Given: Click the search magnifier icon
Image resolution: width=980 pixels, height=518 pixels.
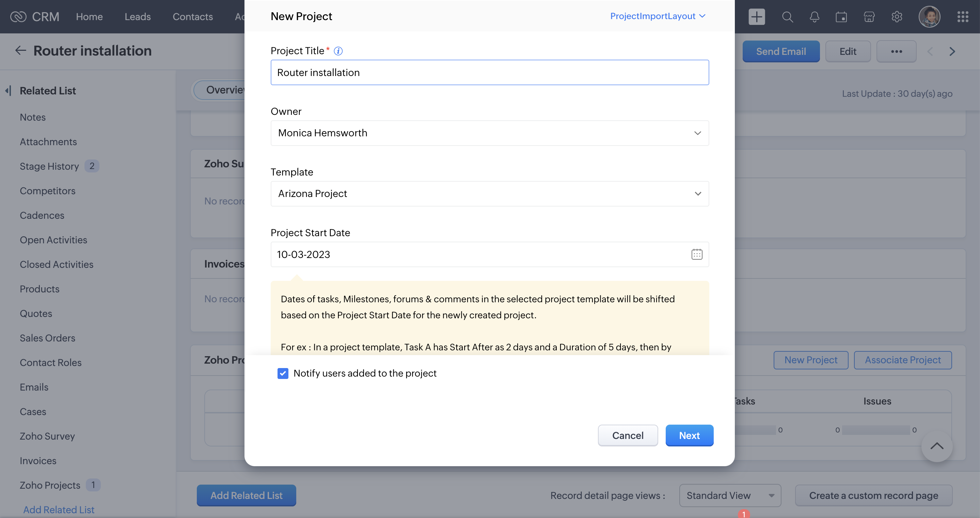Looking at the screenshot, I should point(787,17).
